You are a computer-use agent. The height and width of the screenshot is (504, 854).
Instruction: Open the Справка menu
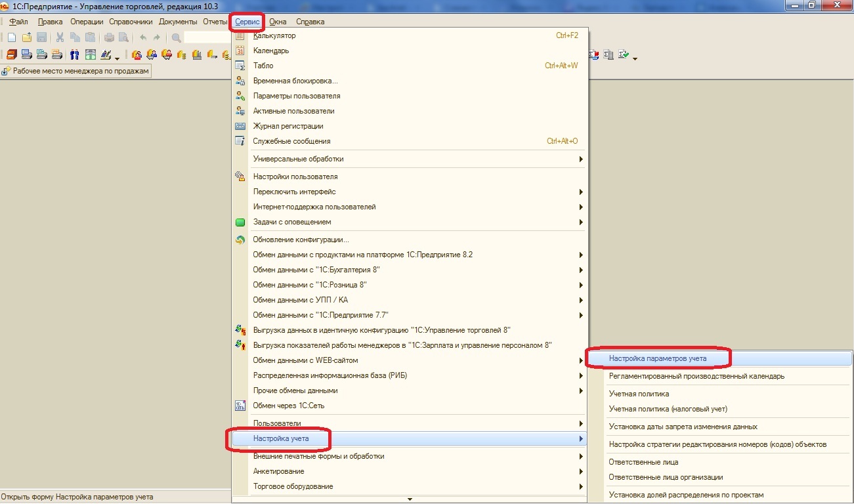(310, 22)
